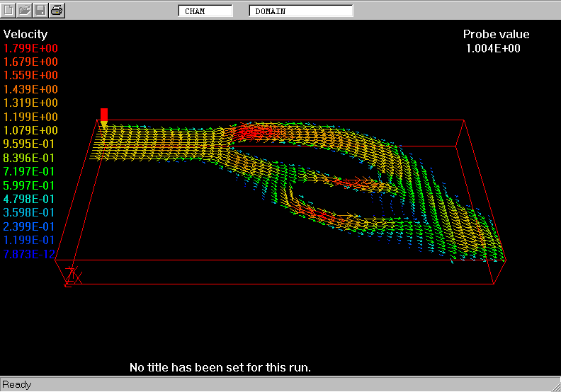Screen dimensions: 561x392
Task: Click the 'No title has been set' text
Action: (220, 367)
